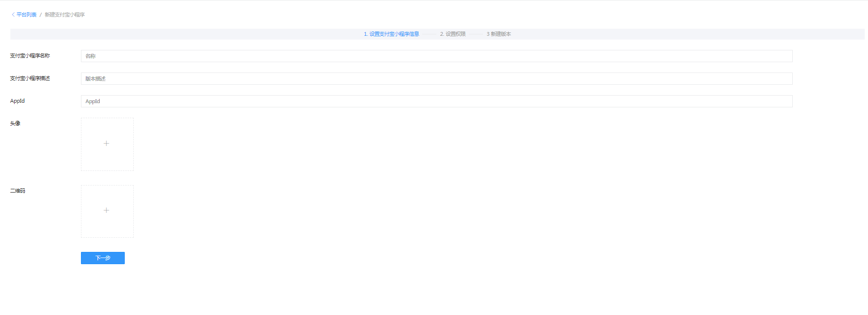Upload a QR code via the 二维码 plus box
This screenshot has height=315, width=868.
(x=107, y=211)
